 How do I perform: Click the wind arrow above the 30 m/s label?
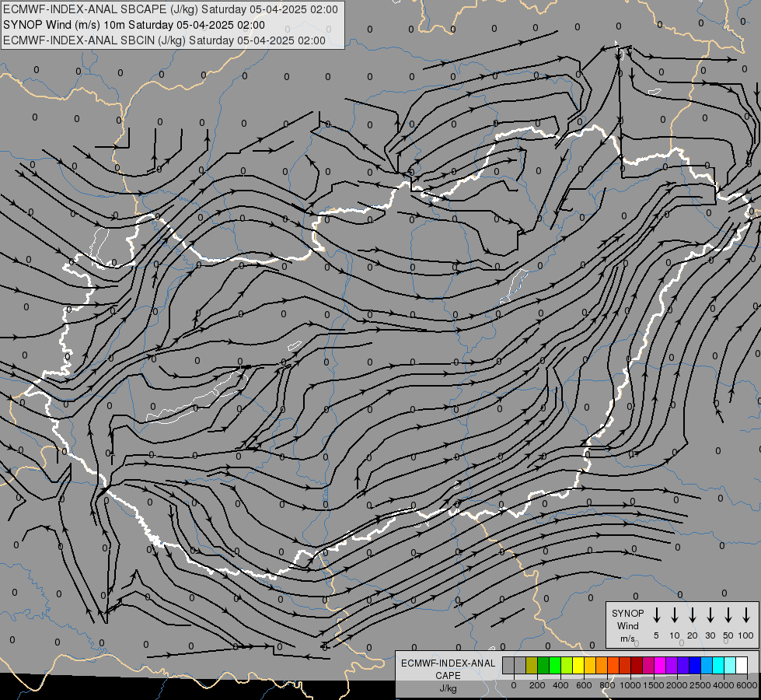coord(710,615)
